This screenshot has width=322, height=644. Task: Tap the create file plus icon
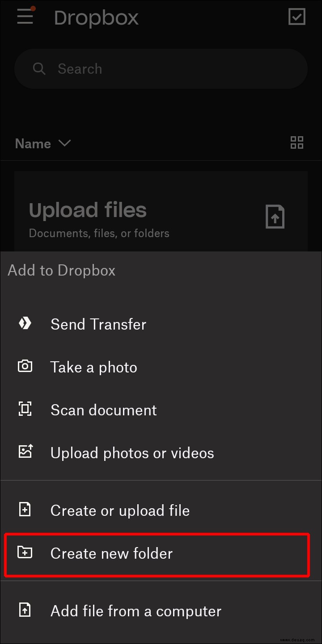click(x=25, y=510)
